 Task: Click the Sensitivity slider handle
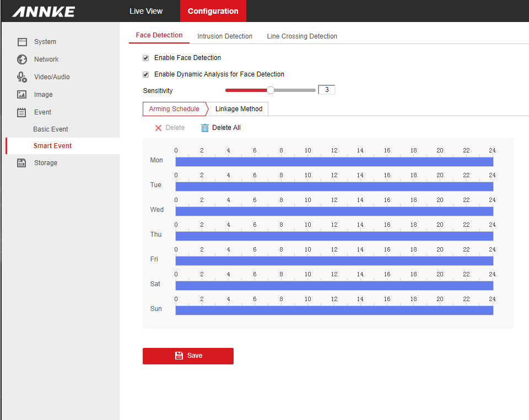(271, 90)
